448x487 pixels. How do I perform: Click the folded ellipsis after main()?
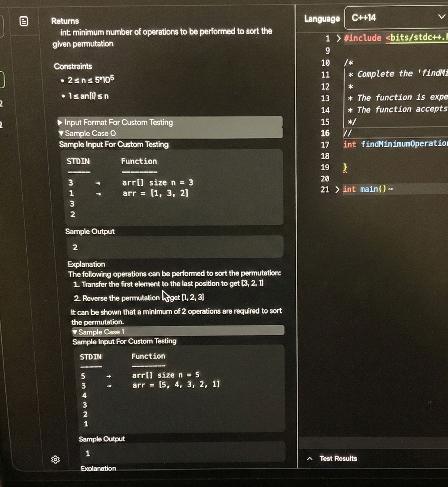coord(390,189)
